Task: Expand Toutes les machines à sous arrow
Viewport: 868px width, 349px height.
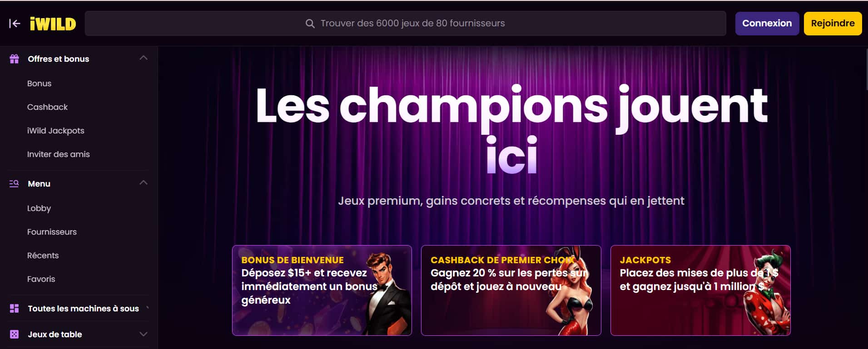Action: [147, 308]
